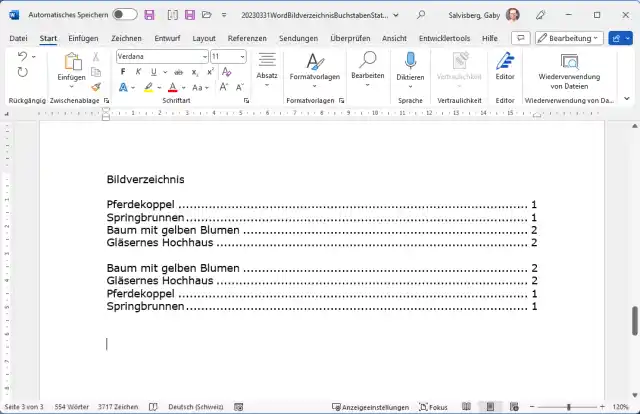Toggle the Automatisches Speichern switch
Screen dimensions: 640x414
tap(125, 15)
